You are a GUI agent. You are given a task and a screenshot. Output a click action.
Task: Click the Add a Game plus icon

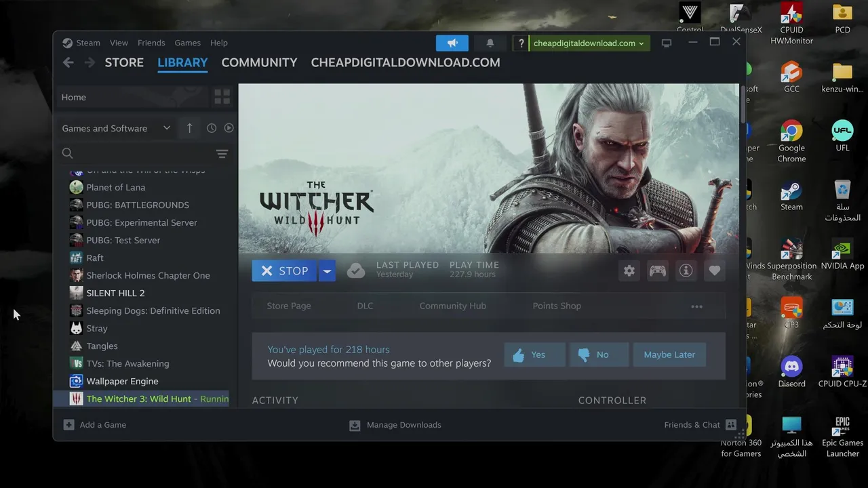click(x=68, y=425)
